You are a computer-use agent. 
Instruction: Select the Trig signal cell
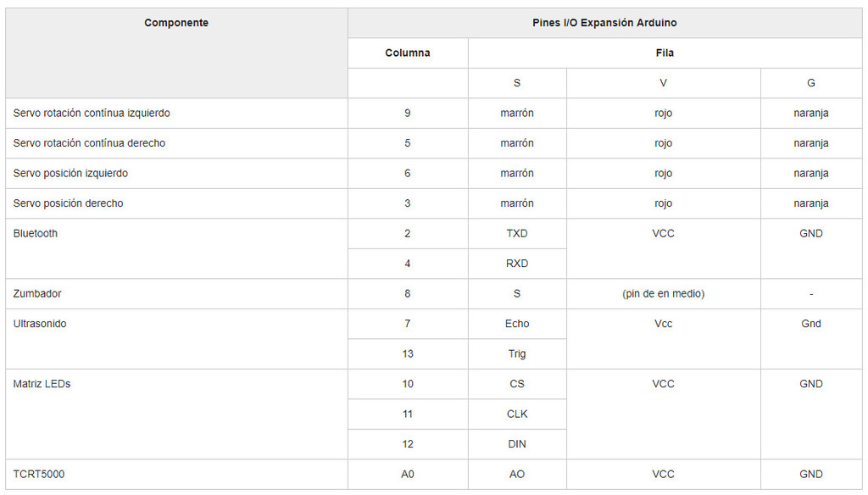(x=517, y=353)
